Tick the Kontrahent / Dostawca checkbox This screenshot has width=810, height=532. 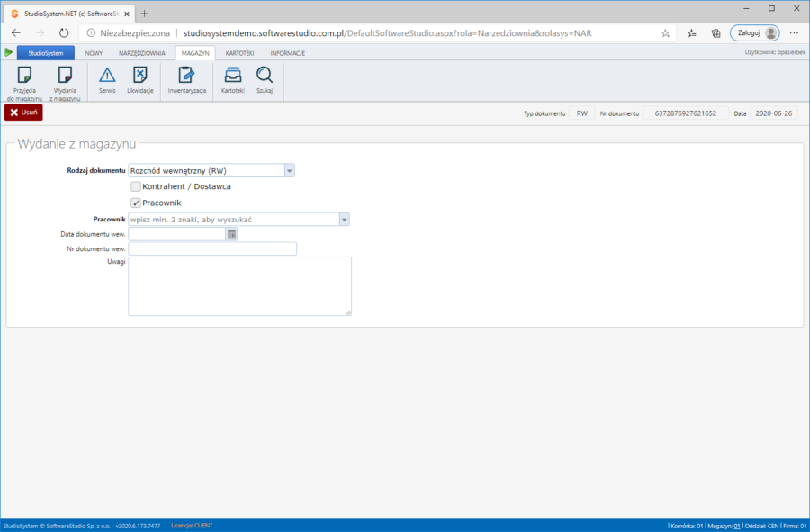click(135, 186)
